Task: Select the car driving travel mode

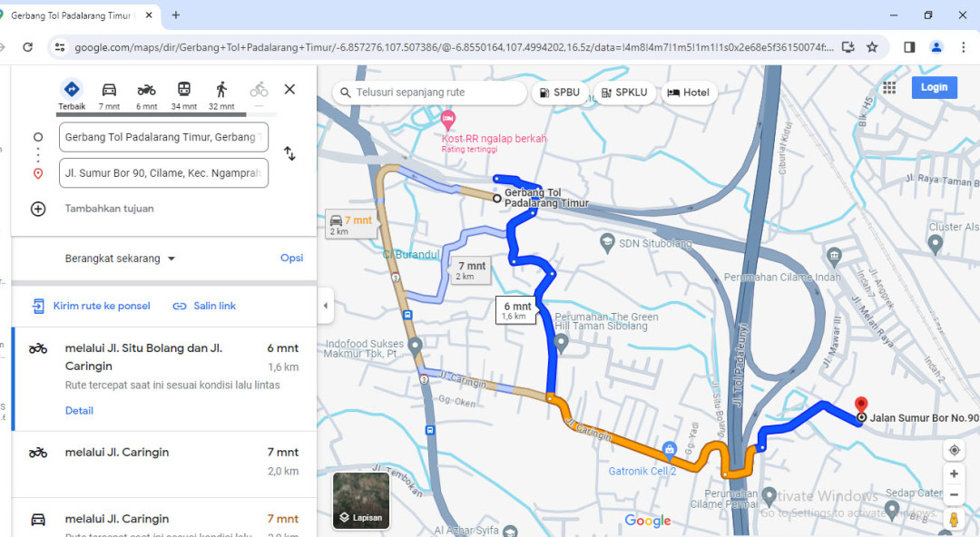Action: [109, 90]
